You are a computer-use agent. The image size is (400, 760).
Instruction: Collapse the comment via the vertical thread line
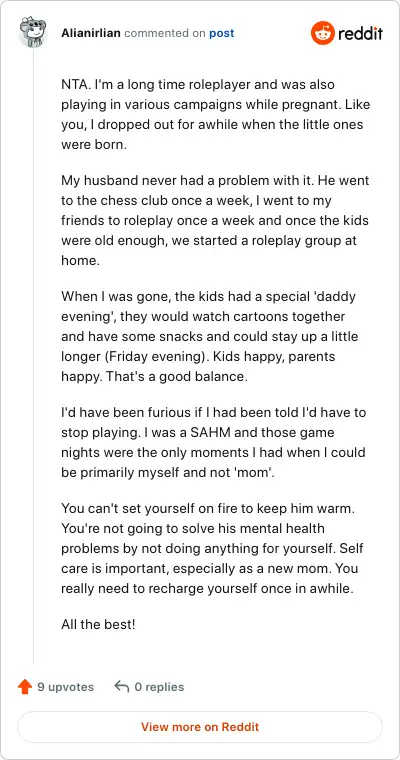[x=33, y=354]
